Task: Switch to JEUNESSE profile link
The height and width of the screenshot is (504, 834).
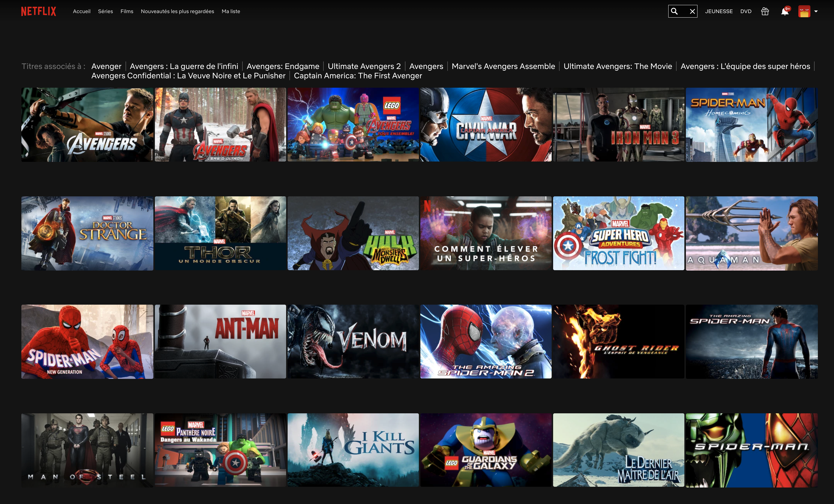Action: 718,11
